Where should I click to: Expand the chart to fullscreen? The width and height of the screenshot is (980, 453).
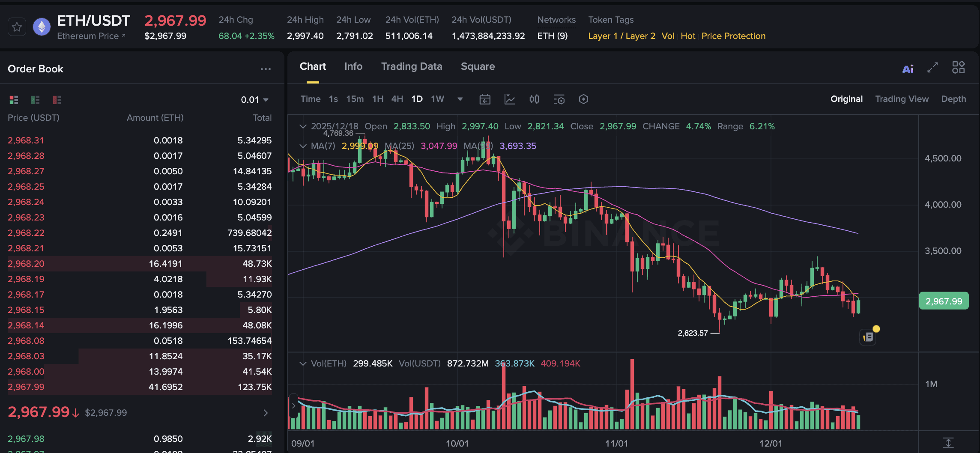(932, 68)
